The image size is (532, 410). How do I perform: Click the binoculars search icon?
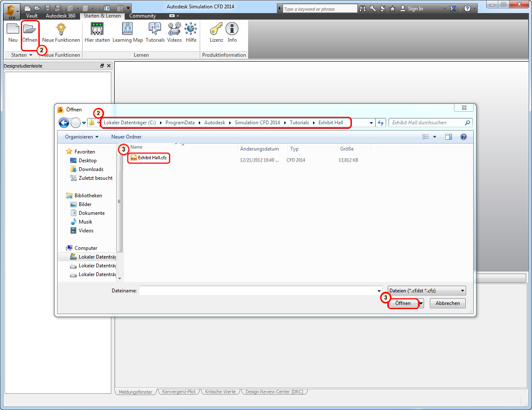pyautogui.click(x=363, y=8)
